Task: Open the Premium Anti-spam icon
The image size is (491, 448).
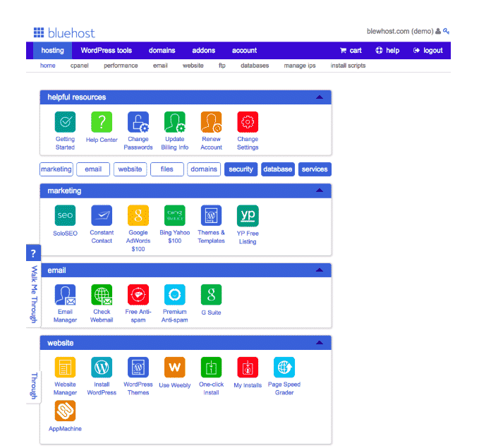Action: [175, 295]
